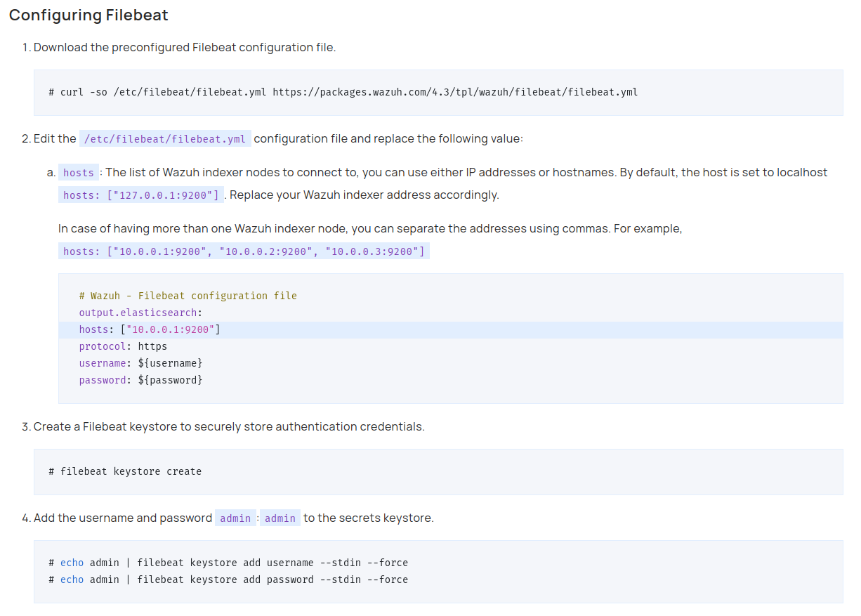Click the "password: ${password}" line
Viewport: 861px width, 616px height.
(139, 379)
